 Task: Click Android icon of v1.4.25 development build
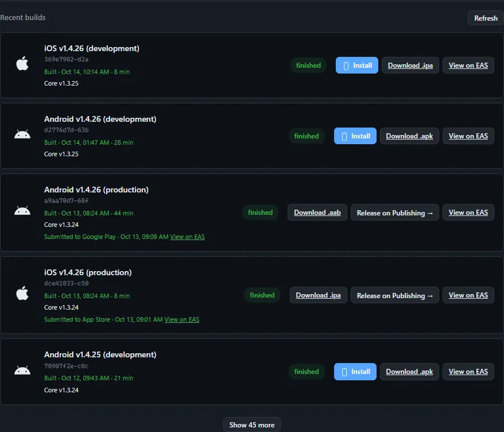[x=22, y=370]
